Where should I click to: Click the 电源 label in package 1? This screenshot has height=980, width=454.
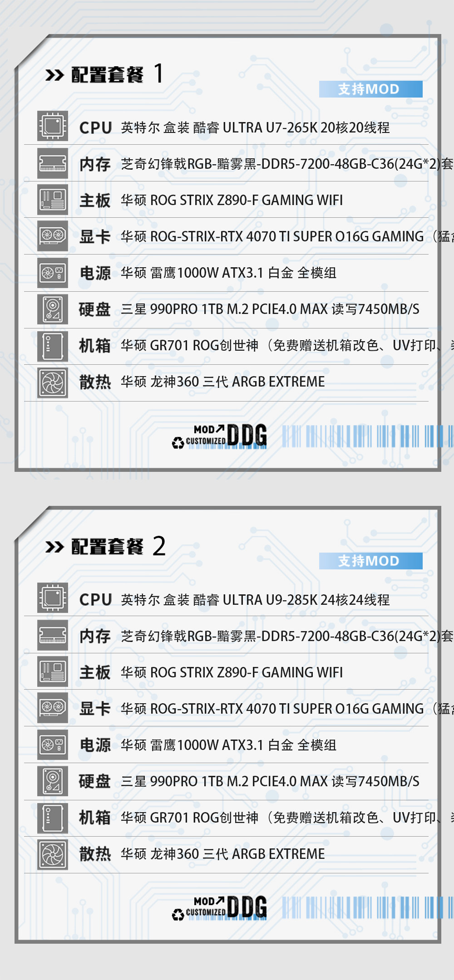(95, 273)
